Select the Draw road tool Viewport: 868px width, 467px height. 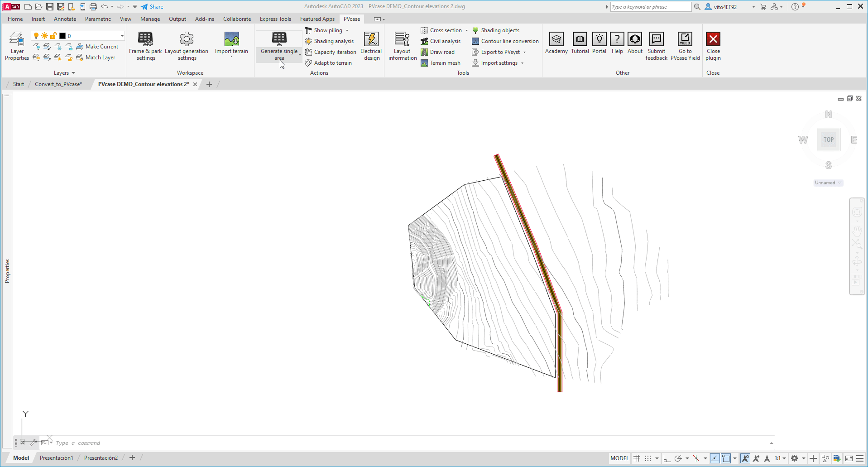tap(437, 52)
